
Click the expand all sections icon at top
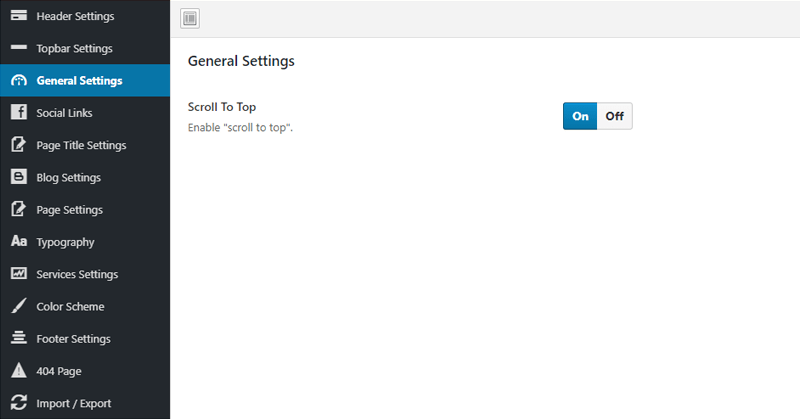(190, 18)
